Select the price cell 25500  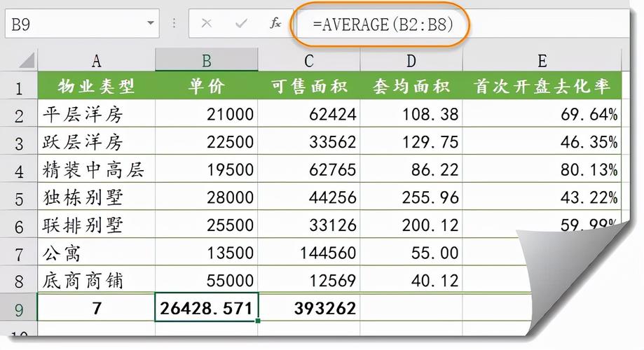pos(207,225)
